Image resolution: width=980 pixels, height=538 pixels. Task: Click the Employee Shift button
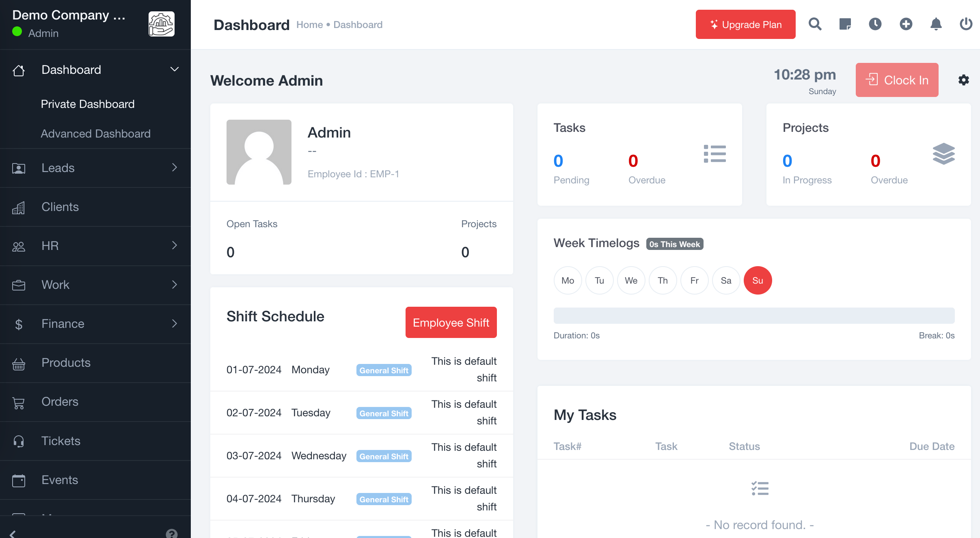pos(451,322)
